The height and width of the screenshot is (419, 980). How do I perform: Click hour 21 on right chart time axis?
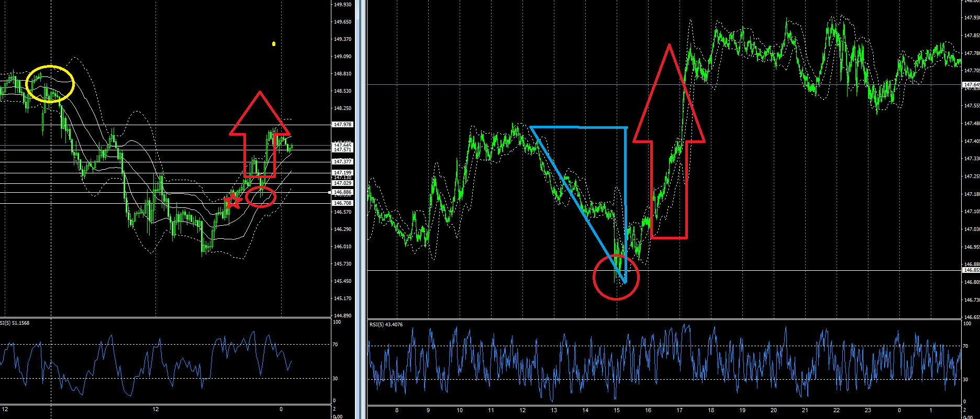pyautogui.click(x=805, y=411)
